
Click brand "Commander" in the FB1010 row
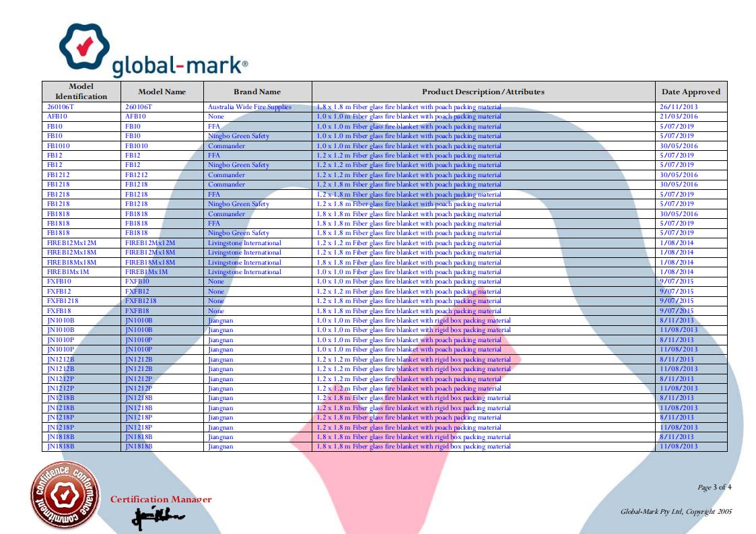226,145
